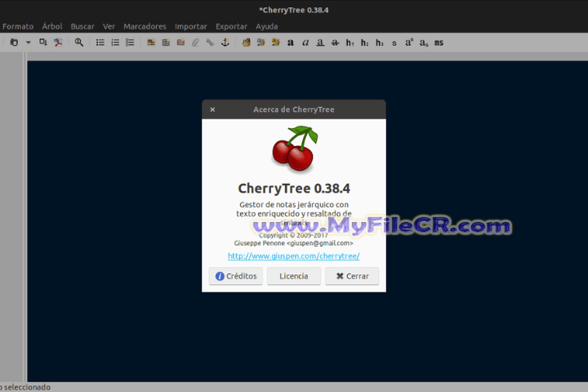
Task: Toggle underline with the underlined 'a' icon
Action: [320, 42]
